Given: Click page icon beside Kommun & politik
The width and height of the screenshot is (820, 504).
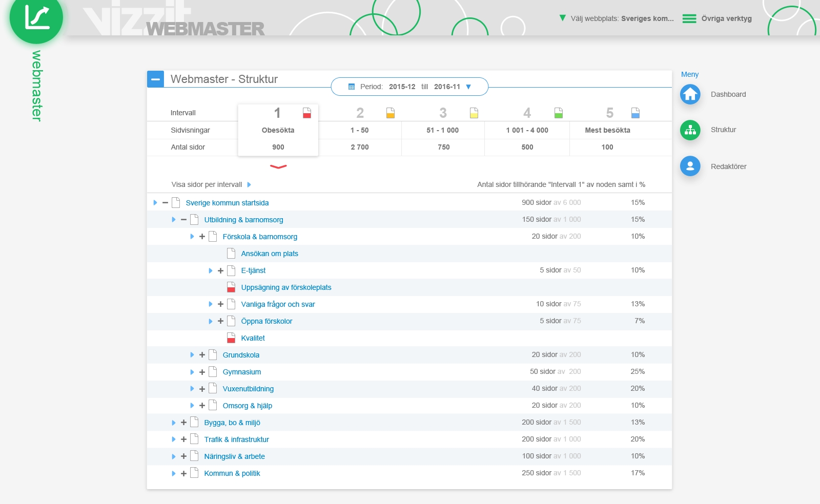Looking at the screenshot, I should click(x=194, y=473).
